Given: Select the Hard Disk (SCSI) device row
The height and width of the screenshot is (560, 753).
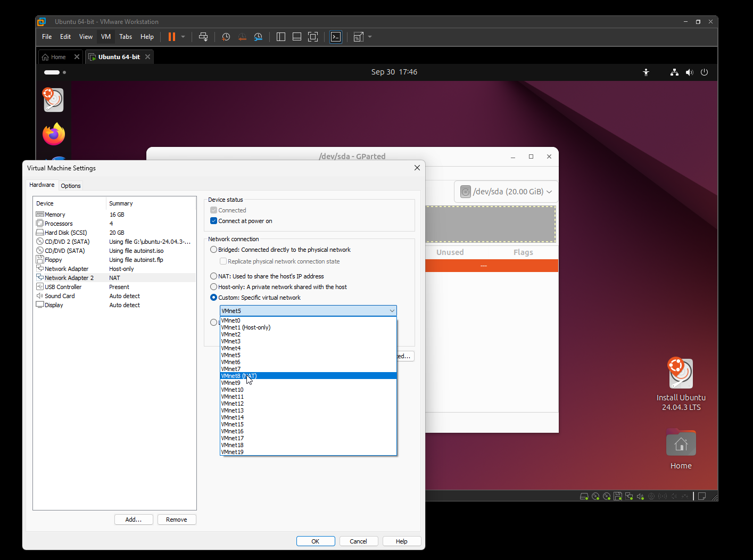Looking at the screenshot, I should point(114,233).
